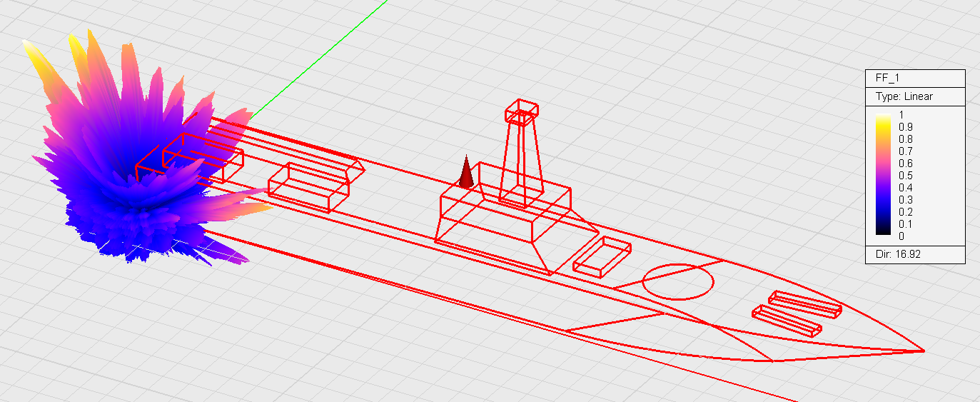Click the pointed bow tip of ship
The height and width of the screenshot is (402, 980).
tap(922, 351)
